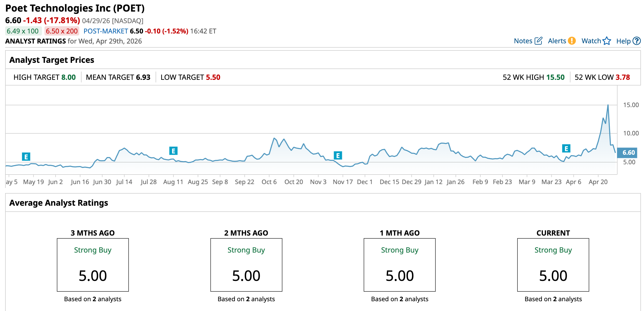
Task: Click the red 6.50 x 200 ask box
Action: click(x=62, y=31)
